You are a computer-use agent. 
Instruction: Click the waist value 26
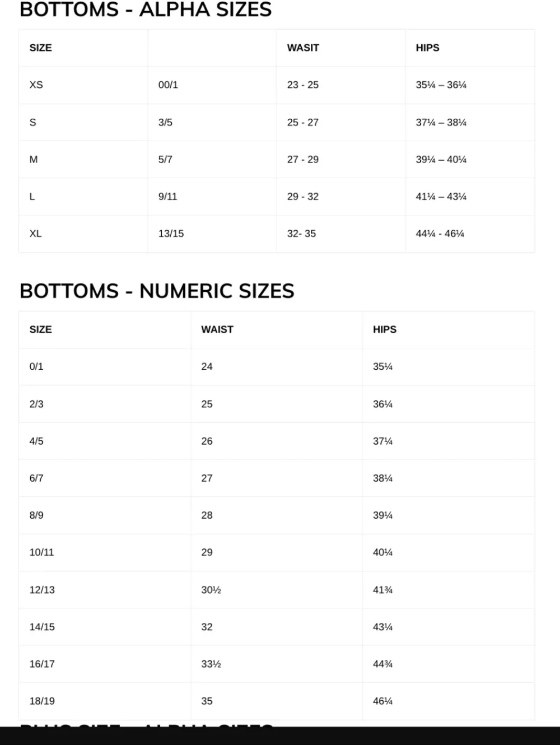(x=207, y=441)
